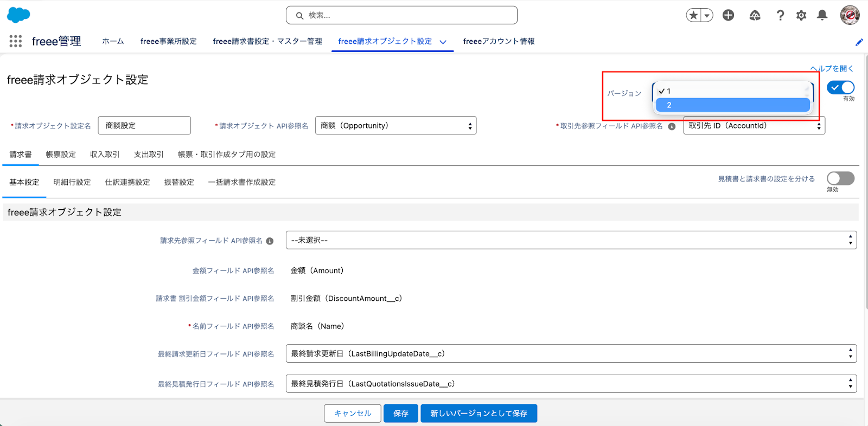Click the 保存 button
The height and width of the screenshot is (426, 868).
401,414
